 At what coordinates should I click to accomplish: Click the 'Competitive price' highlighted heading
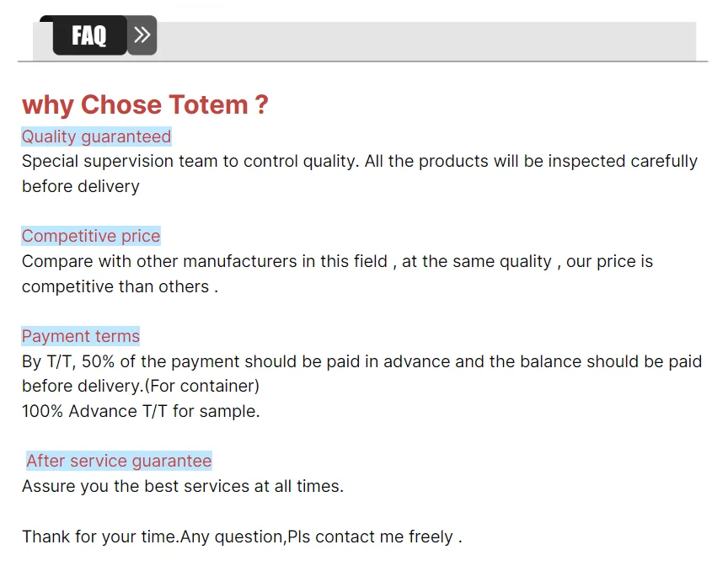91,236
